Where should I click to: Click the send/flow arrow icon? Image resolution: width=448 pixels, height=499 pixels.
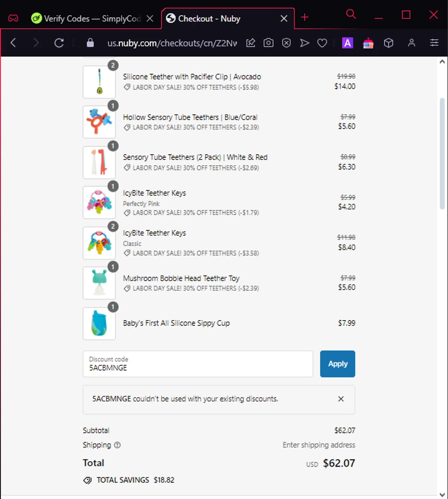click(304, 43)
